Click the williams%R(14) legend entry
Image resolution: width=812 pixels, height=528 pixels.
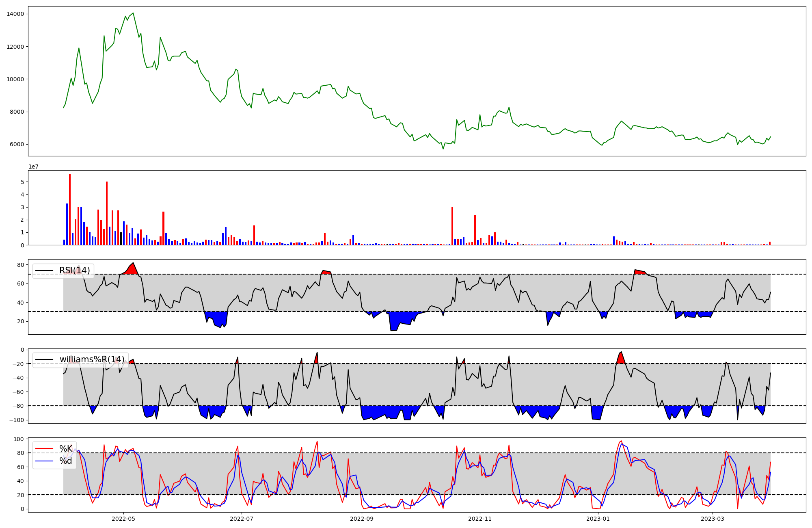click(x=92, y=359)
